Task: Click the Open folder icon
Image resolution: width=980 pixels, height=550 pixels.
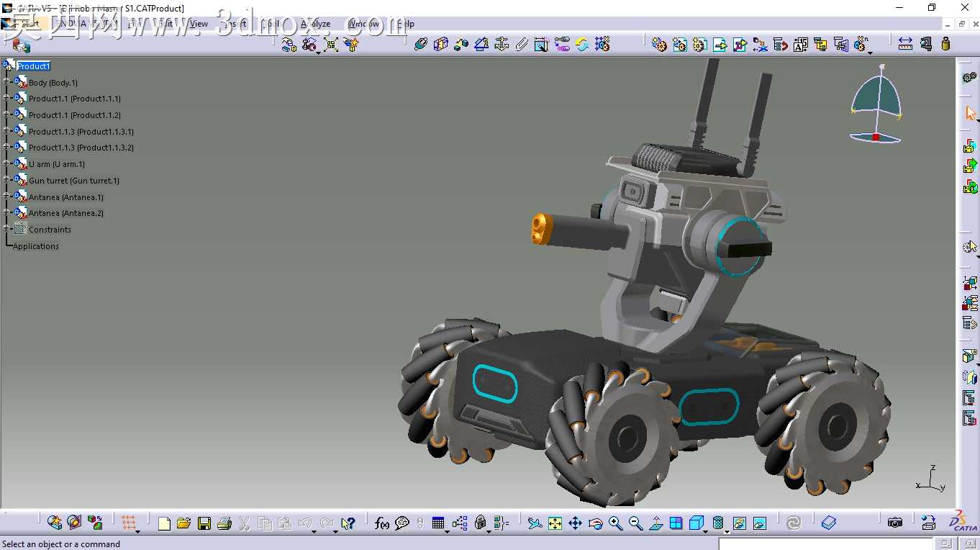Action: coord(183,523)
